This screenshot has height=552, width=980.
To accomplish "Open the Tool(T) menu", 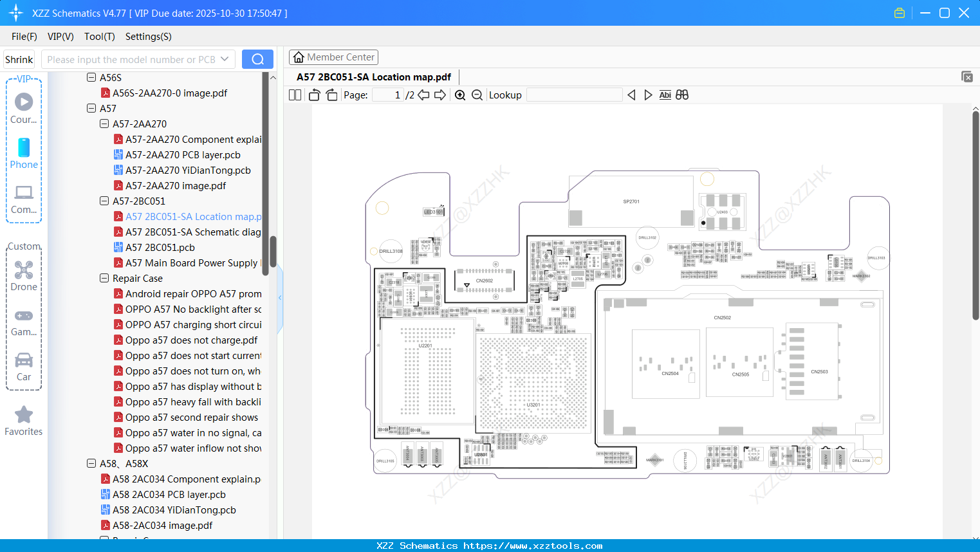I will click(x=99, y=37).
